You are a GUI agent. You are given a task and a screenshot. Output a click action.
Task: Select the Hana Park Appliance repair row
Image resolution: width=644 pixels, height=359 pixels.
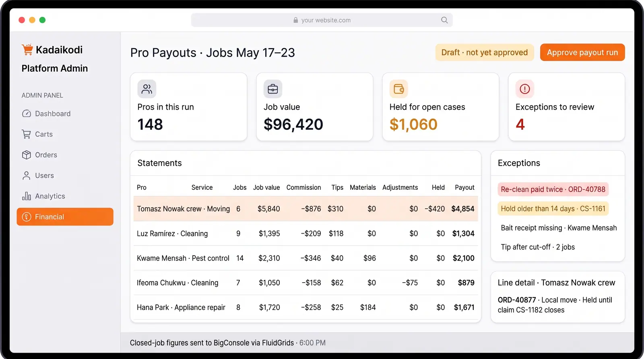tap(306, 308)
